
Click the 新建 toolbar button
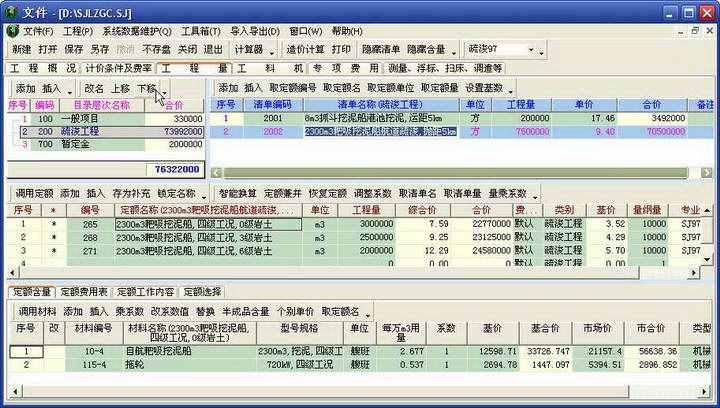coord(22,49)
